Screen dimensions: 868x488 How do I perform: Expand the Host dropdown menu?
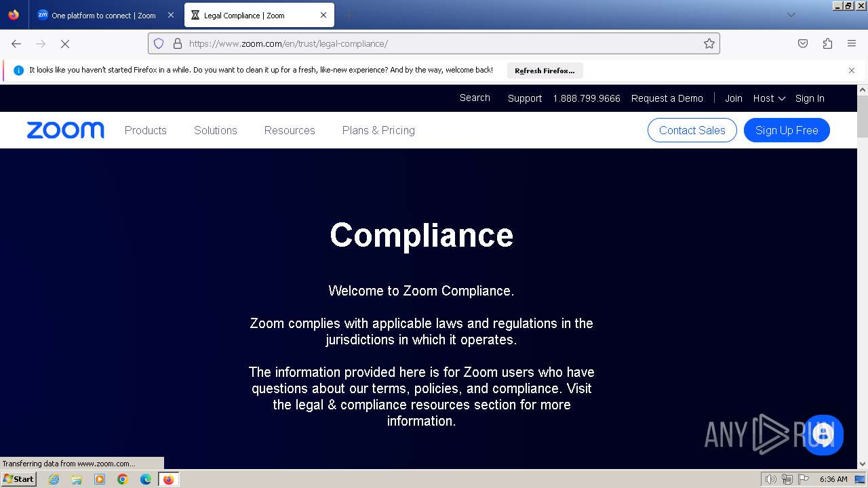point(769,98)
